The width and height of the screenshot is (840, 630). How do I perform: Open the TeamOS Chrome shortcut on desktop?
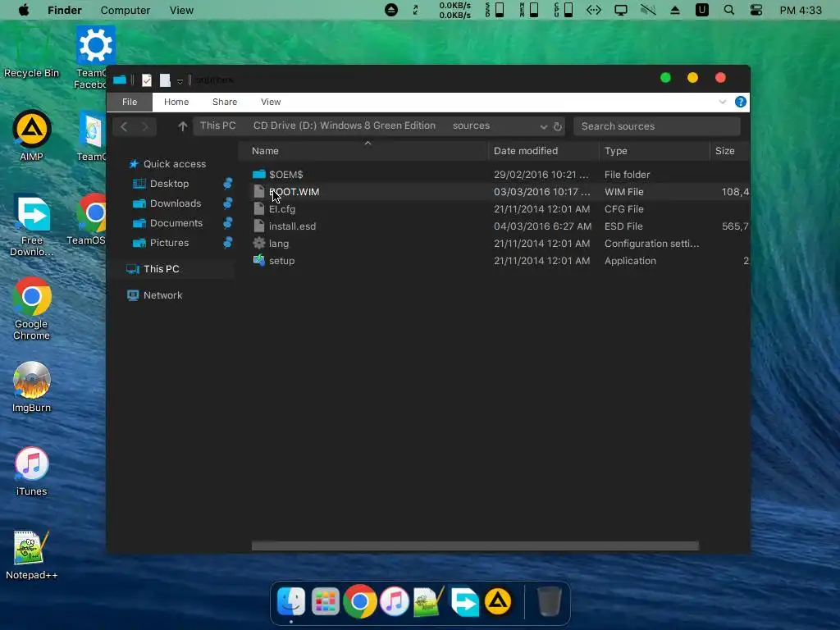89,219
